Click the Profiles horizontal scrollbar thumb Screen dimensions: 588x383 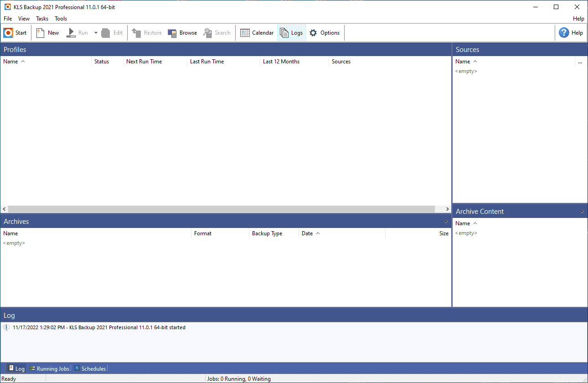pos(222,209)
